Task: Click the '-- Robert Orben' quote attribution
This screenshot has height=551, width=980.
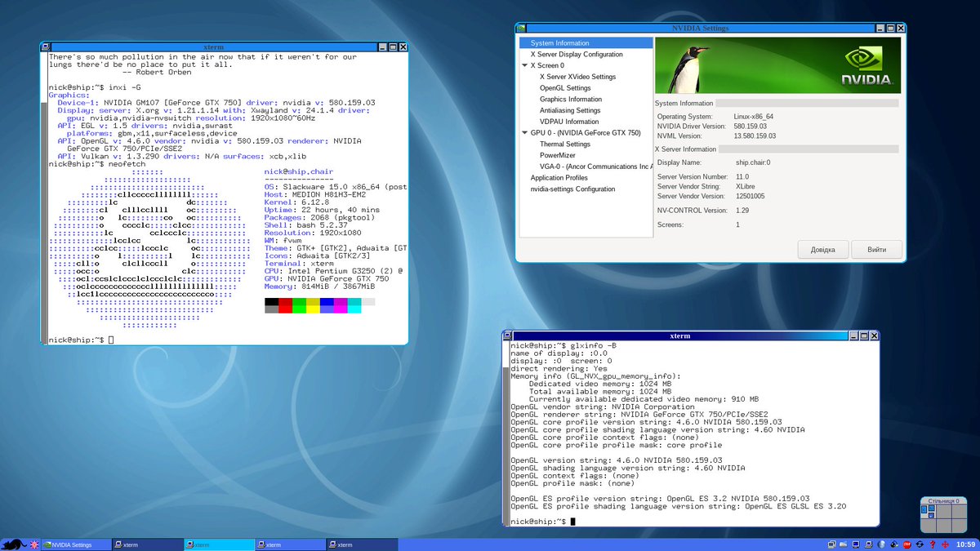Action: 157,72
